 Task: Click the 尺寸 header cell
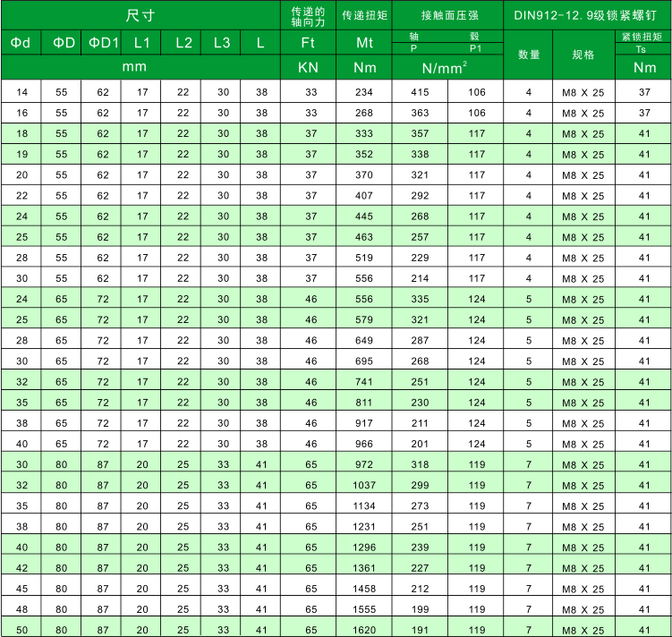tap(140, 16)
